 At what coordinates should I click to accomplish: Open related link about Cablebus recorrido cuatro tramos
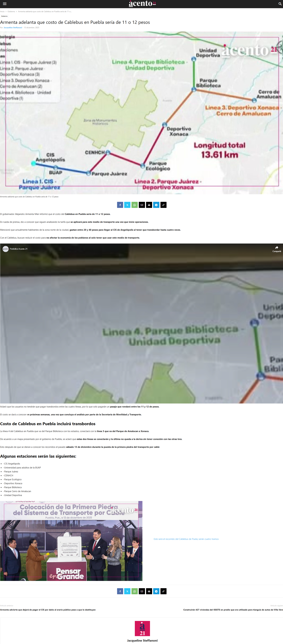[x=186, y=539]
